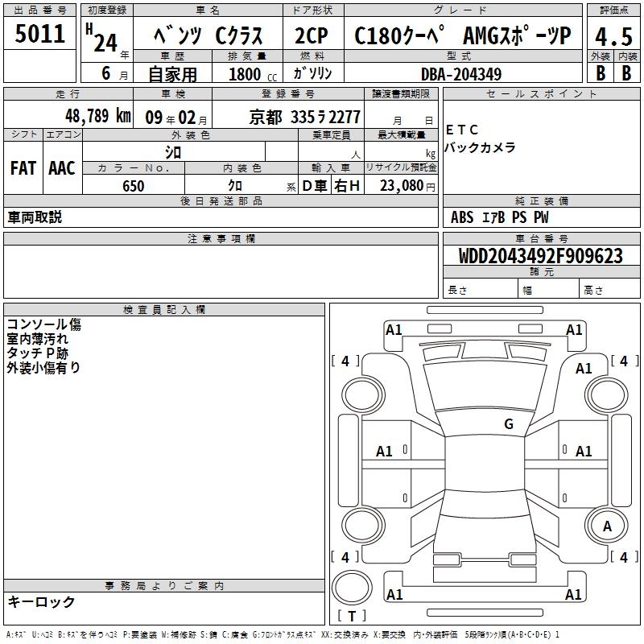Select the steering side 右H
The image size is (644, 644).
347,186
